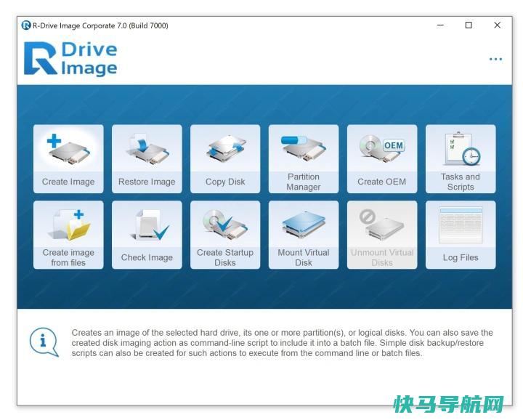Click the 'Creates an image of the selected' description text

click(x=282, y=343)
